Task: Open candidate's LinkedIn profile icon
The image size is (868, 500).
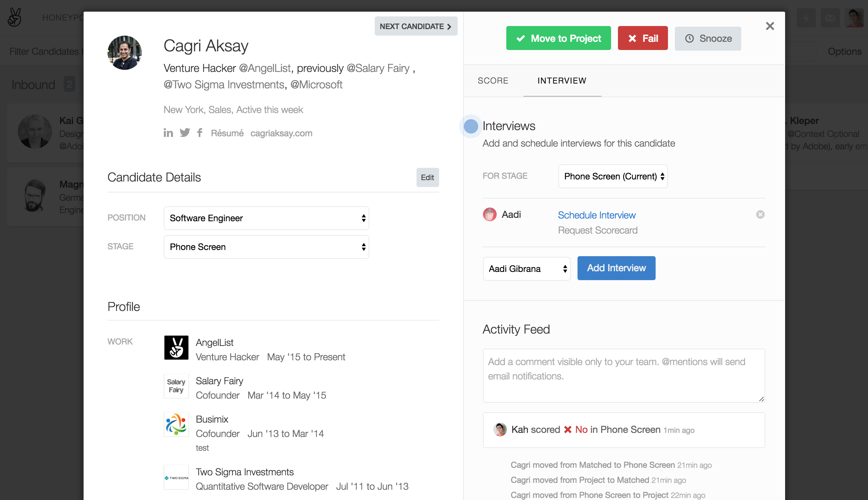Action: pyautogui.click(x=168, y=133)
